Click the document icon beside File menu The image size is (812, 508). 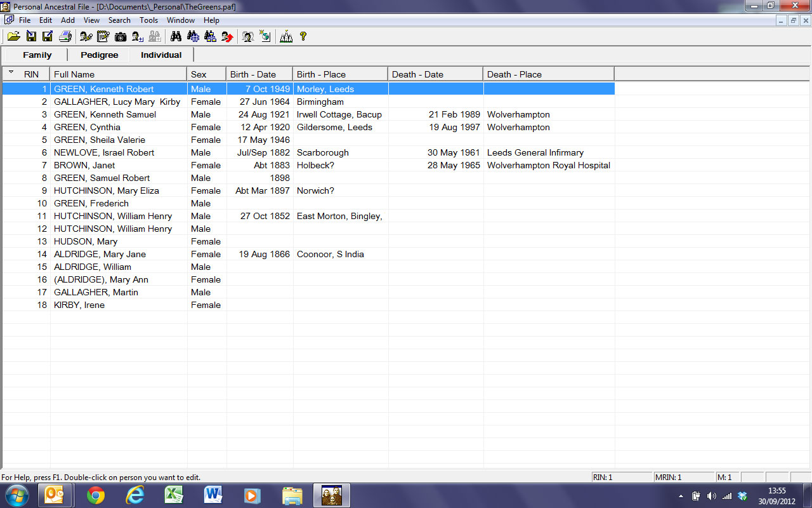click(9, 20)
